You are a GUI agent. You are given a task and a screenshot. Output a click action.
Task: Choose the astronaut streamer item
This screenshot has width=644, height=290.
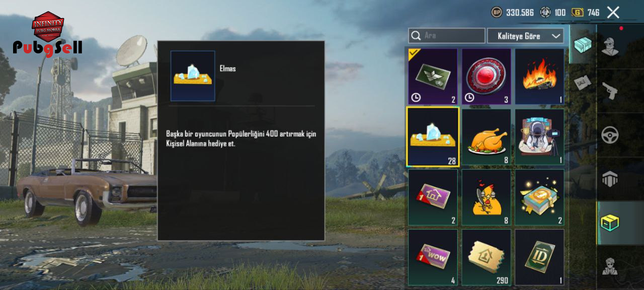[540, 137]
